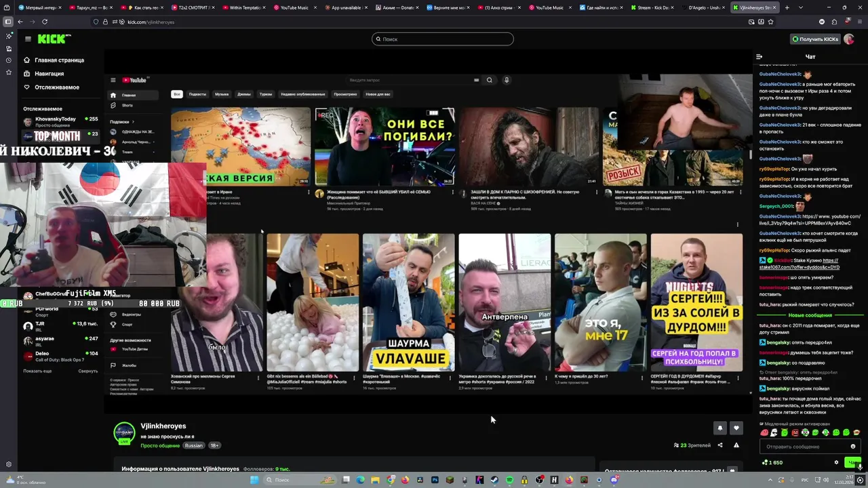
Task: Click the Vjlinkheroyes channel avatar
Action: 124,432
